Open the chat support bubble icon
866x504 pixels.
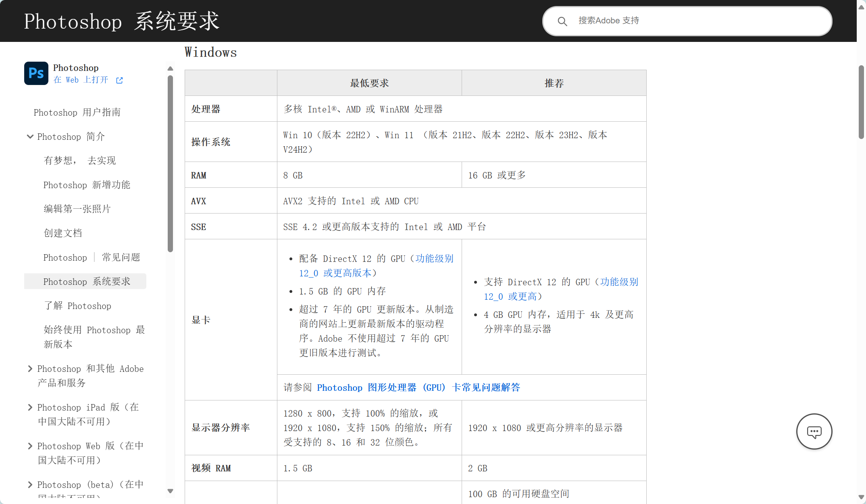(x=814, y=431)
